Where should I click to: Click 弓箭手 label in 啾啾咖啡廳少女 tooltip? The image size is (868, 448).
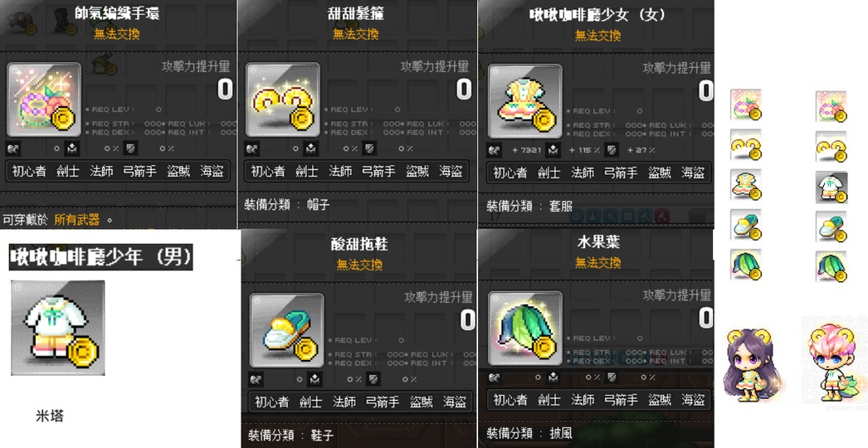pyautogui.click(x=621, y=173)
